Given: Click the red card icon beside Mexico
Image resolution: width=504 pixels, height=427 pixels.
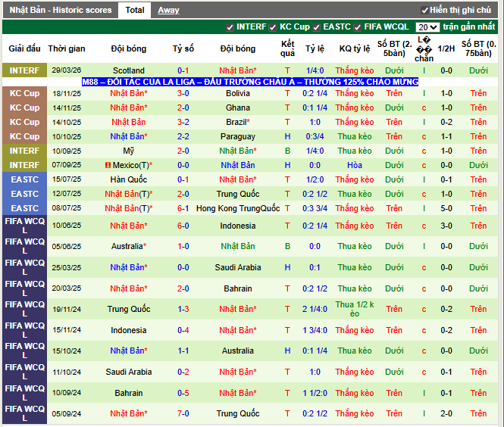Looking at the screenshot, I should pyautogui.click(x=108, y=165).
